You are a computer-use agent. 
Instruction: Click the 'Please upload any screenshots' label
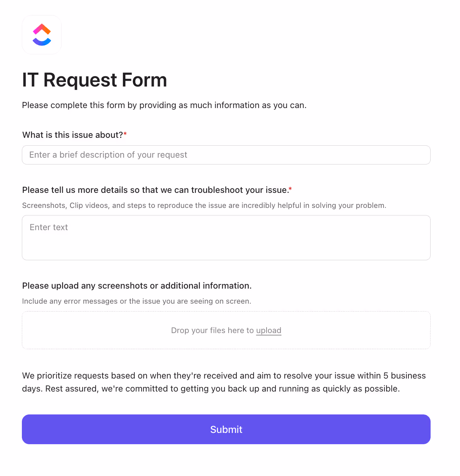[x=137, y=286]
